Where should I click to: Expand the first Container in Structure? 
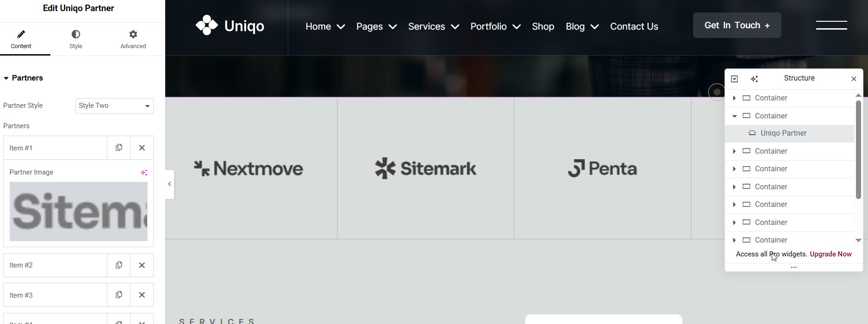point(734,98)
